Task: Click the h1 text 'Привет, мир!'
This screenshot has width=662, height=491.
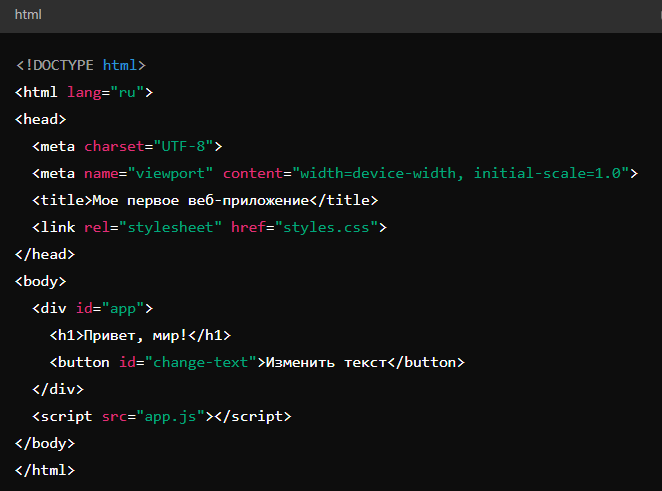Action: tap(136, 336)
